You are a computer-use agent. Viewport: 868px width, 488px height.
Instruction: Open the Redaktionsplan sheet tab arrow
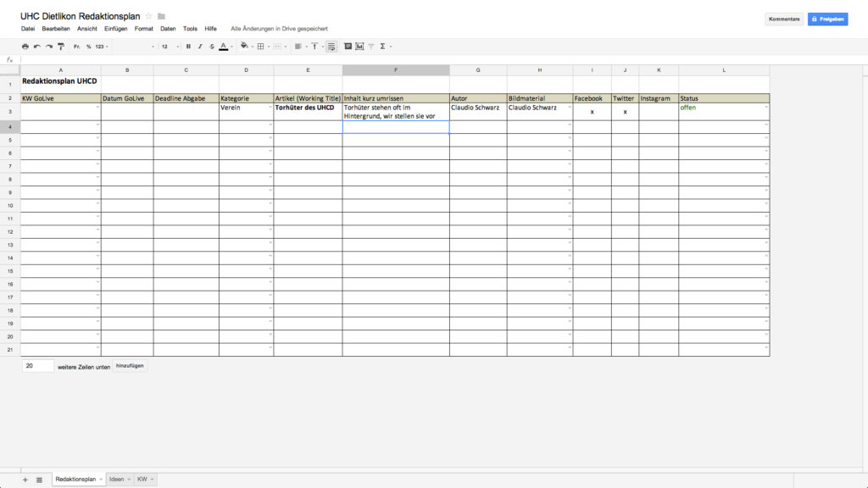(x=101, y=480)
